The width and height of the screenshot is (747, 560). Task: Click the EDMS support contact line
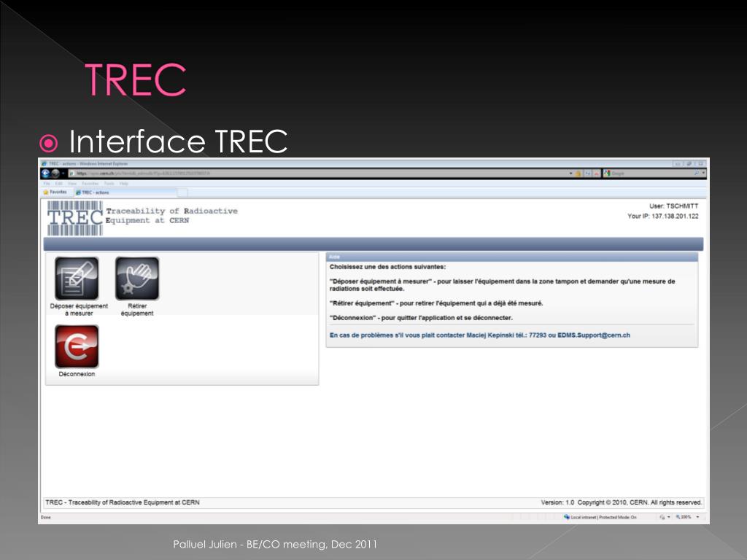pyautogui.click(x=480, y=335)
